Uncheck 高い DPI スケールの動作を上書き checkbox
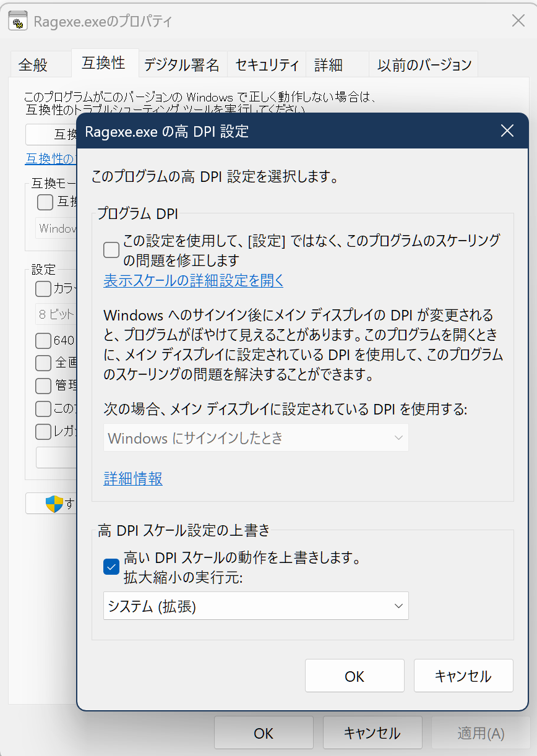 (x=111, y=566)
